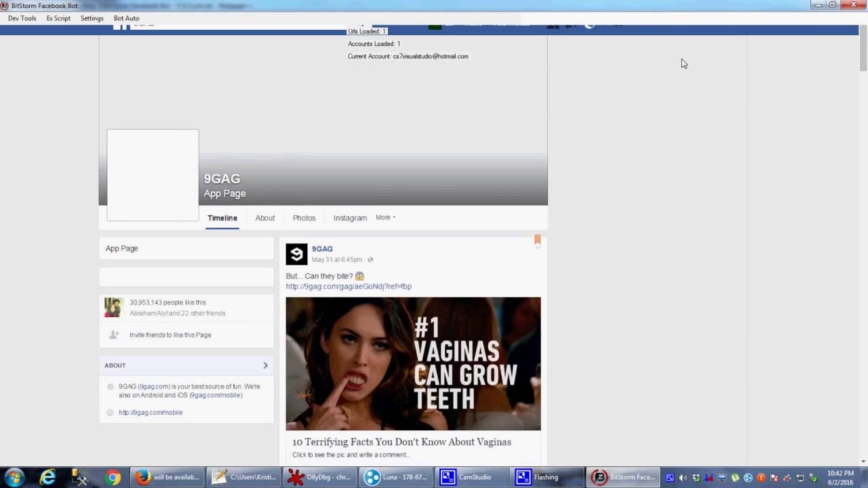Click the 9GAG avatar on the post
This screenshot has height=488, width=868.
coord(296,254)
